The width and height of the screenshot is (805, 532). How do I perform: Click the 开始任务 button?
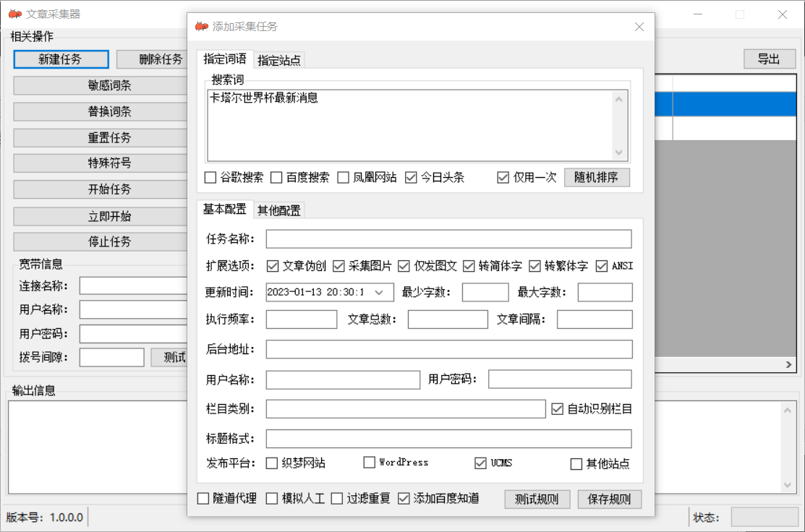(x=101, y=189)
